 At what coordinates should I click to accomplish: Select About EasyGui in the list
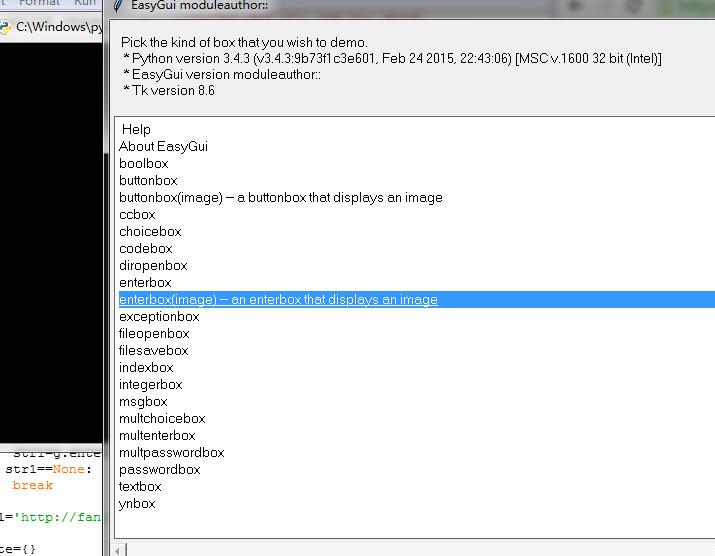(x=163, y=146)
